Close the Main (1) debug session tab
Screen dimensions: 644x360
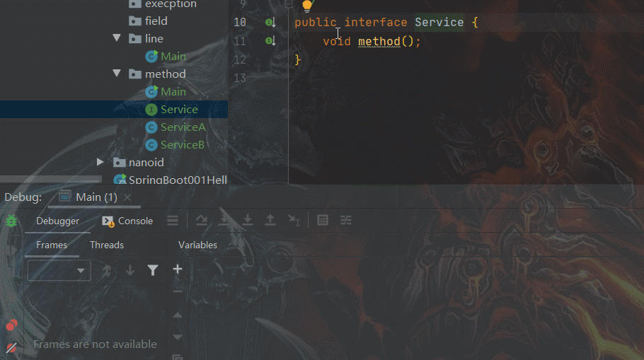[127, 197]
